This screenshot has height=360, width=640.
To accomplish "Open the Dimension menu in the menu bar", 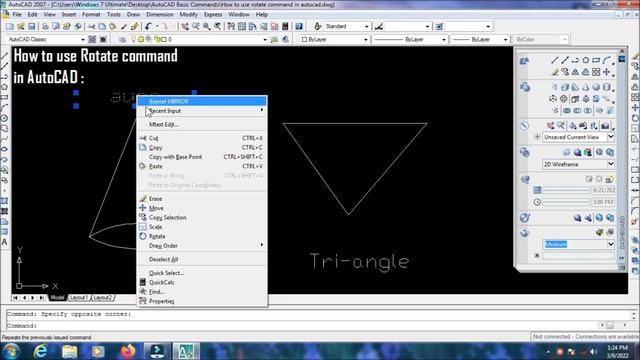I will pyautogui.click(x=160, y=14).
